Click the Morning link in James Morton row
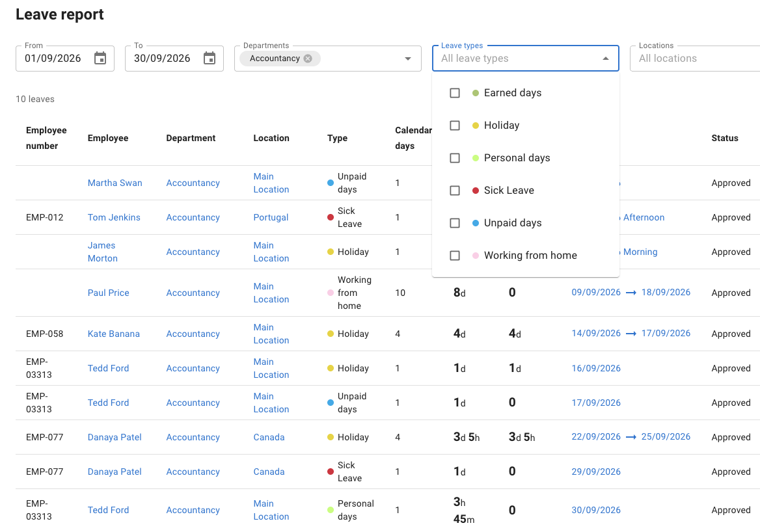 pos(640,252)
